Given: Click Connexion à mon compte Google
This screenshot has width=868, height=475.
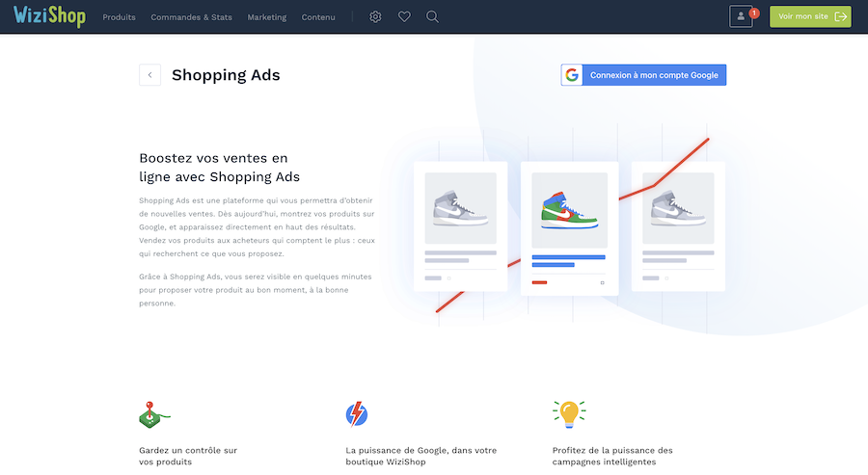Looking at the screenshot, I should click(643, 74).
